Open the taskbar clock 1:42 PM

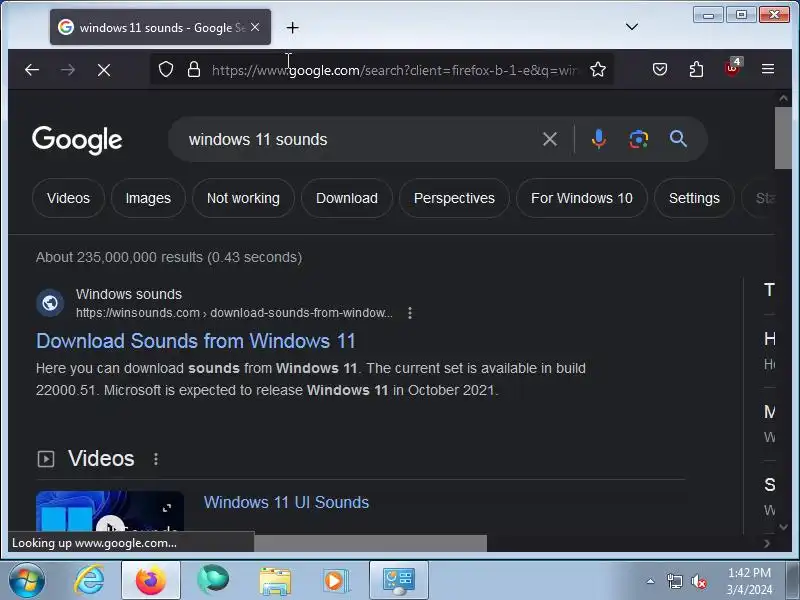[x=749, y=581]
